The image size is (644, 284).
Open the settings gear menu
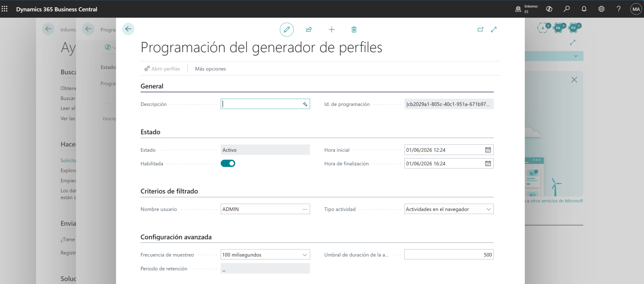(601, 9)
